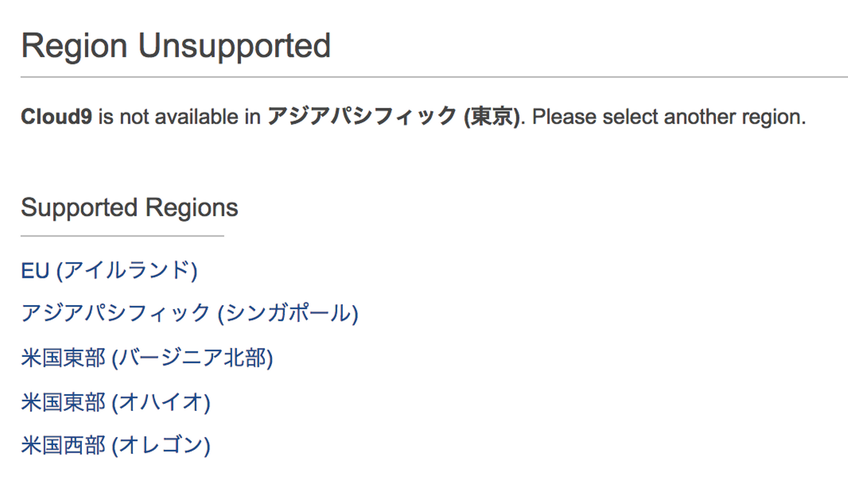
Task: Click the "is not available in" text
Action: (179, 117)
